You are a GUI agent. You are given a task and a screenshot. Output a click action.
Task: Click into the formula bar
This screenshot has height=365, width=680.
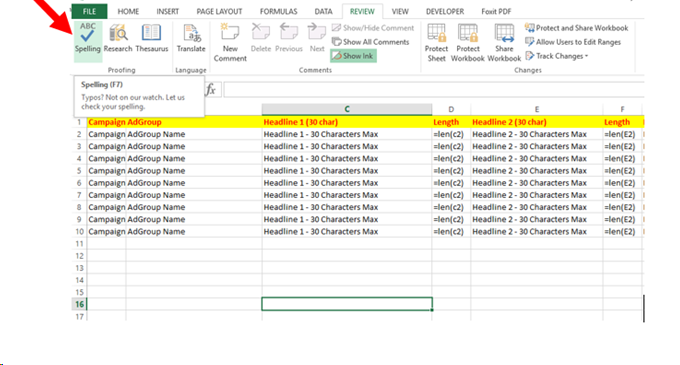[x=434, y=90]
